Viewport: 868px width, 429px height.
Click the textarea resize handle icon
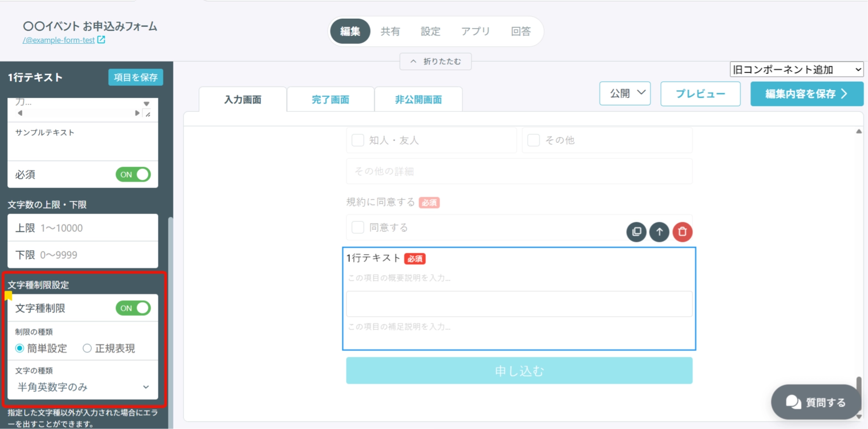click(x=148, y=114)
